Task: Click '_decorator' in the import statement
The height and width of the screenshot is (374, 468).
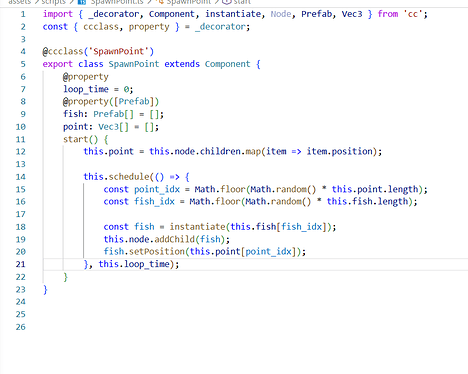Action: coord(114,14)
